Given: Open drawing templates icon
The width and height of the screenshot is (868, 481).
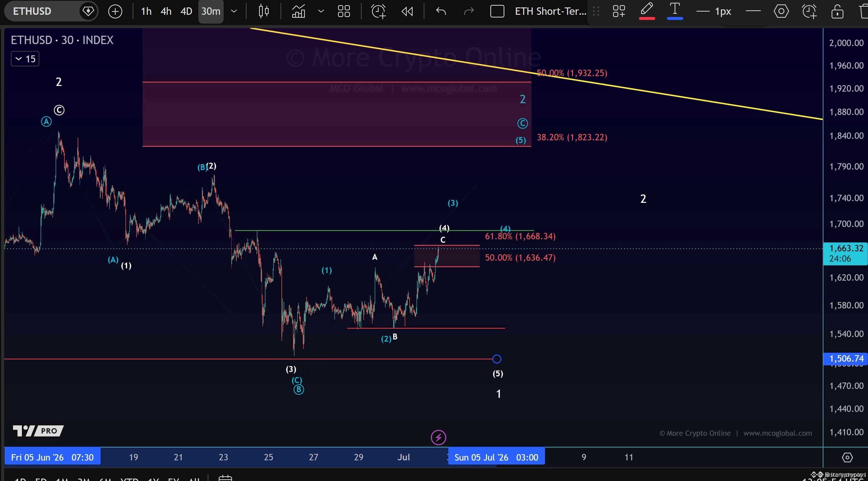Looking at the screenshot, I should 619,12.
